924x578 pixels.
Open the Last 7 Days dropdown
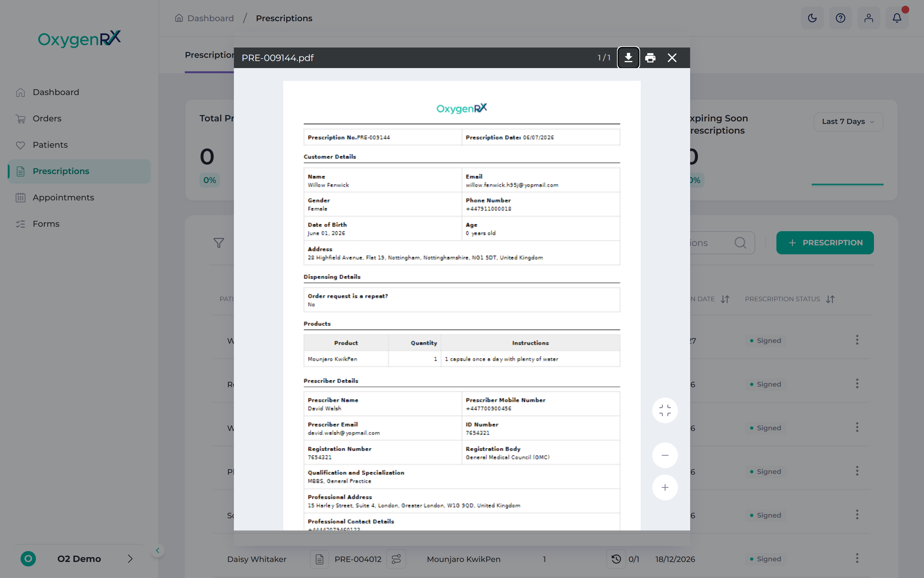click(848, 122)
